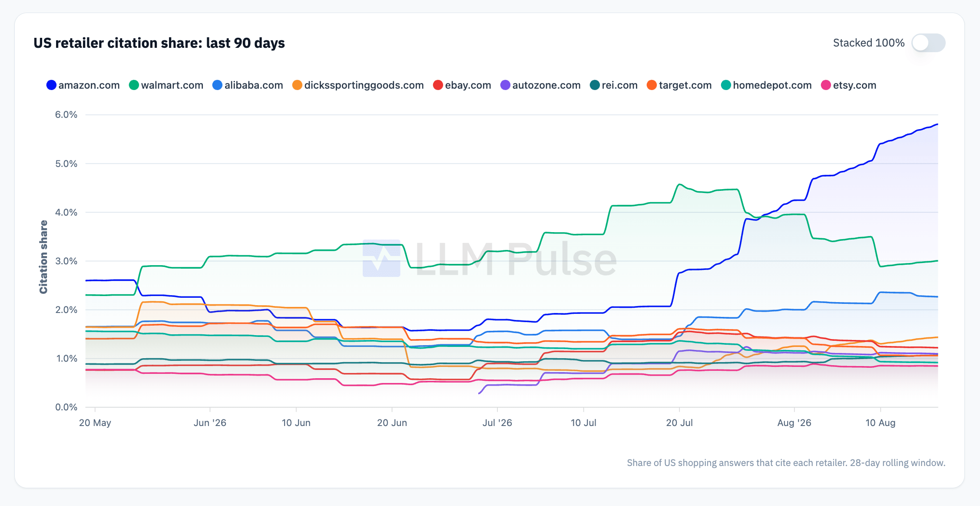This screenshot has height=506, width=980.
Task: Select the 3.0% y-axis label
Action: click(66, 261)
